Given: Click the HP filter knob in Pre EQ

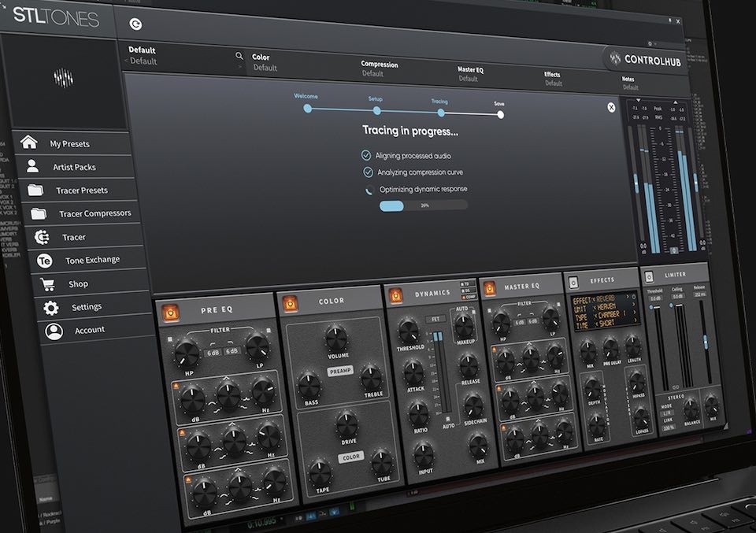Looking at the screenshot, I should tap(186, 353).
